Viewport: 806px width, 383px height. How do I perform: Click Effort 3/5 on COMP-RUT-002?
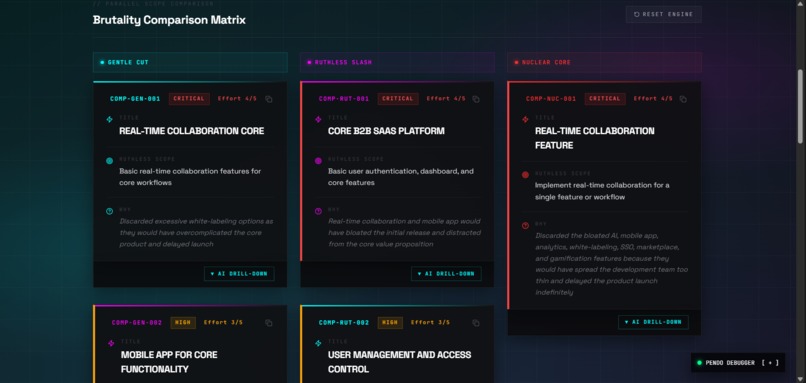pos(430,323)
